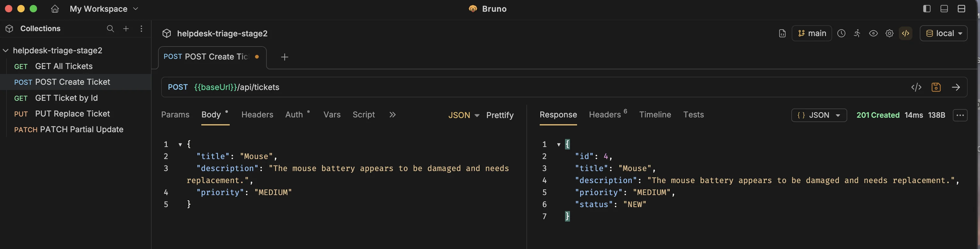The height and width of the screenshot is (249, 980).
Task: Open the response format JSON dropdown
Action: 819,115
